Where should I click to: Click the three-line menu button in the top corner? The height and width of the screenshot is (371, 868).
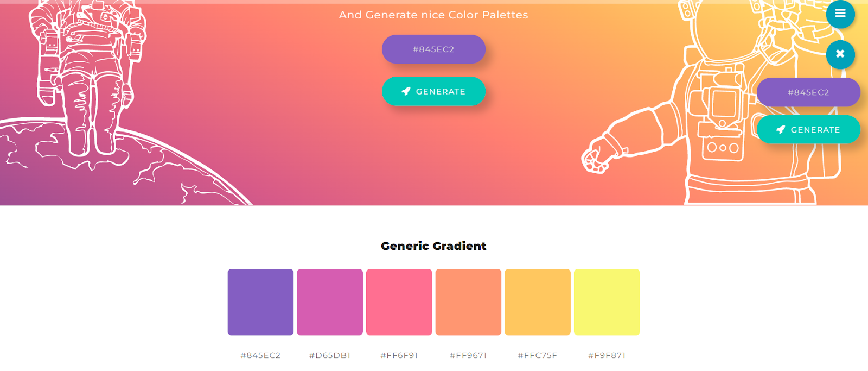tap(840, 14)
